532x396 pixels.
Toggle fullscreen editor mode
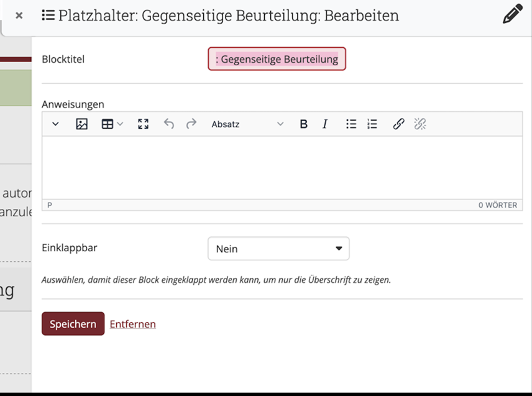143,124
